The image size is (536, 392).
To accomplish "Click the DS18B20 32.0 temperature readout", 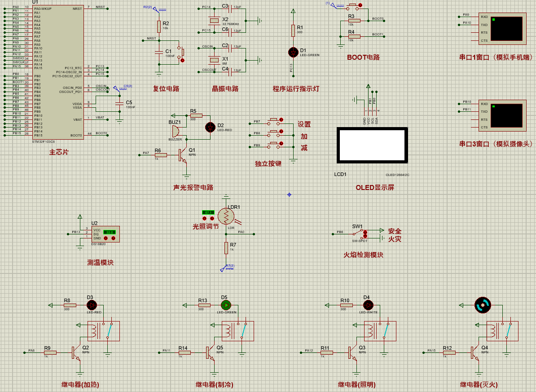I will [110, 232].
